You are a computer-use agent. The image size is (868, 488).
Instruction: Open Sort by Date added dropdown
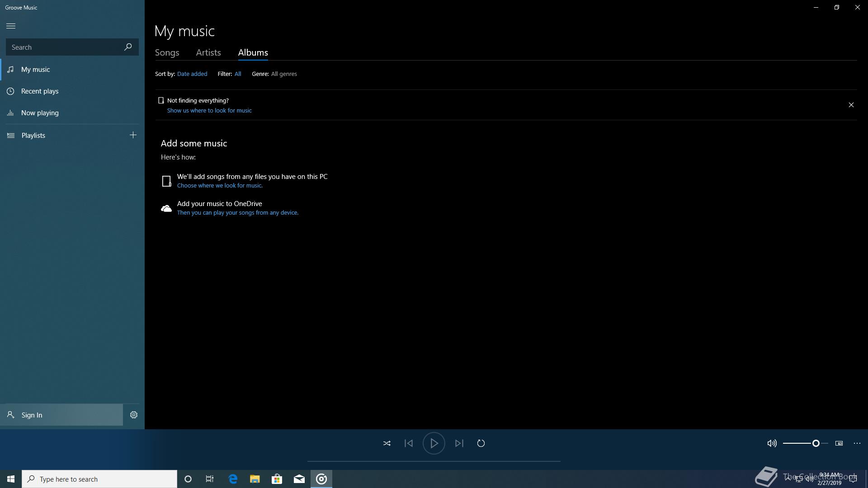(192, 74)
